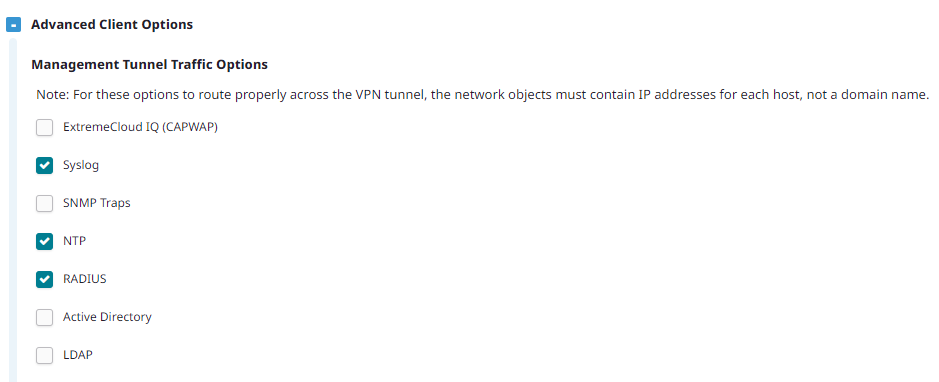This screenshot has width=939, height=382.
Task: Click the 'Syslog' label text
Action: point(81,165)
